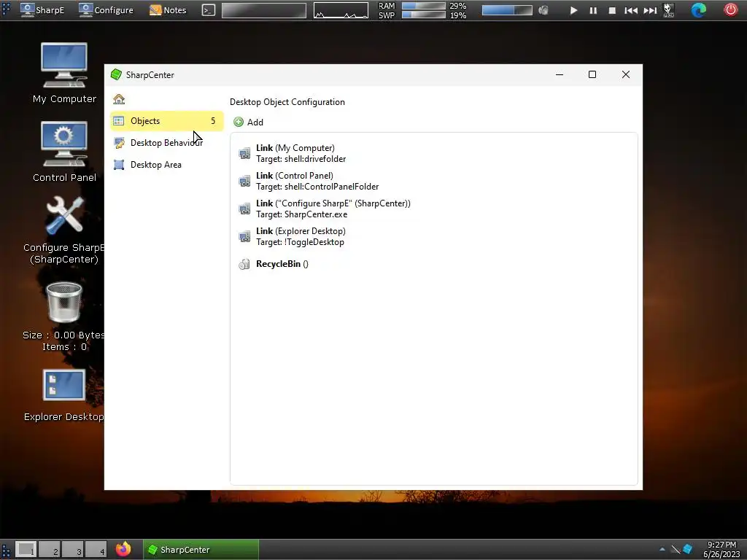Open the Configure menu in top bar
Screen dimensions: 747x560
[106, 10]
